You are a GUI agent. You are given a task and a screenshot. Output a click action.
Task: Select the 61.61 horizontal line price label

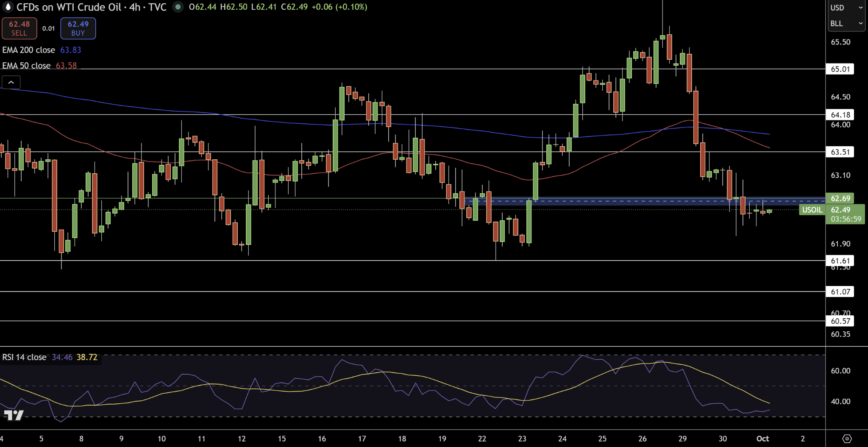click(x=840, y=261)
